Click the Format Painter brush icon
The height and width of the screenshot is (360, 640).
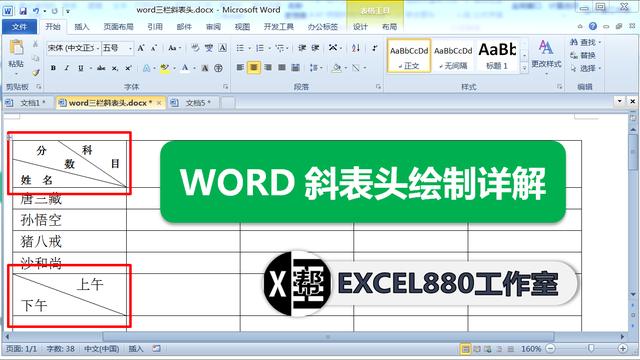tap(36, 73)
